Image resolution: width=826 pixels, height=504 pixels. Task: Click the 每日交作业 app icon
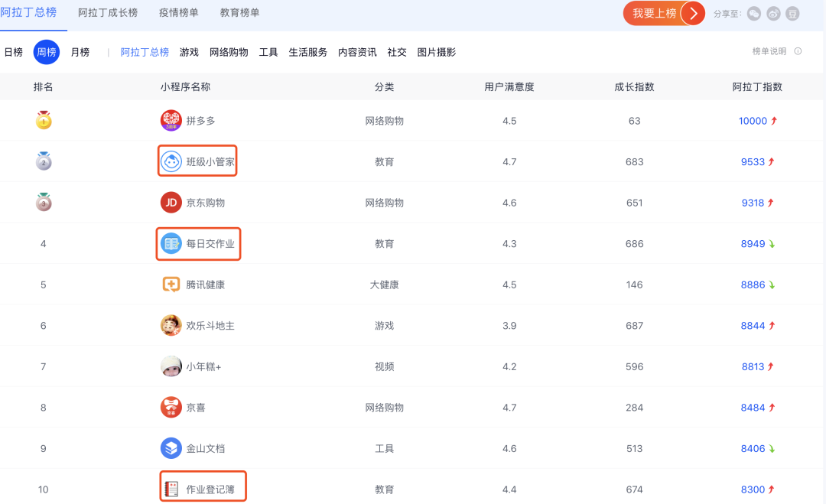[x=171, y=243]
